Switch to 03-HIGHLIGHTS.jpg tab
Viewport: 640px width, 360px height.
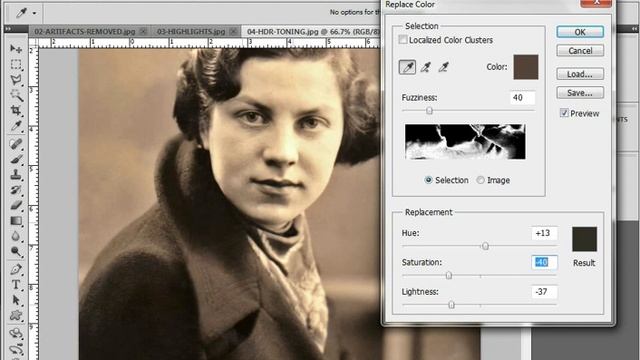click(191, 31)
